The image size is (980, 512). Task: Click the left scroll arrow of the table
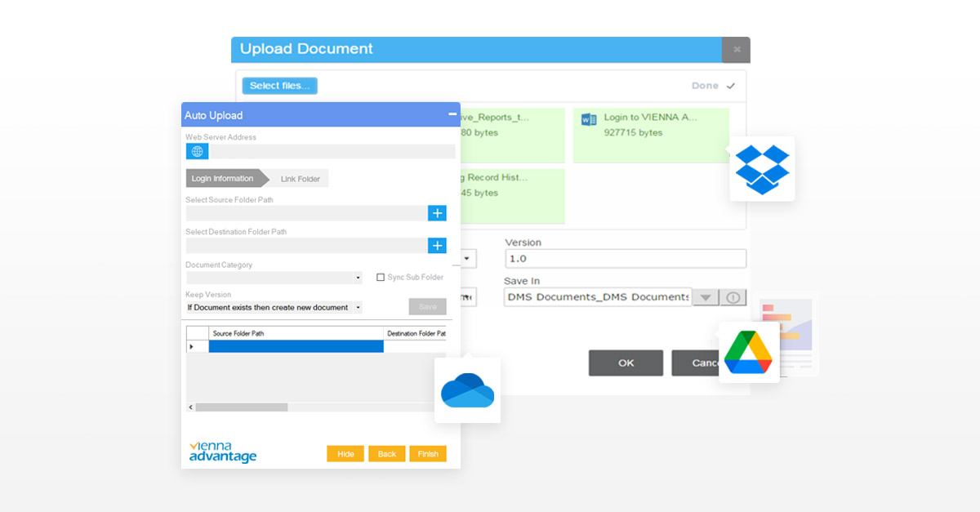[x=191, y=407]
